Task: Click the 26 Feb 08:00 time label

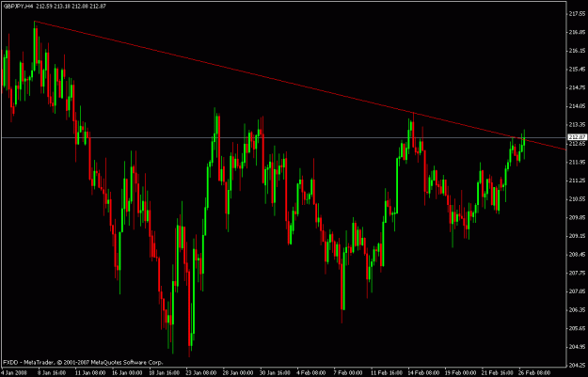Action: tap(532, 373)
